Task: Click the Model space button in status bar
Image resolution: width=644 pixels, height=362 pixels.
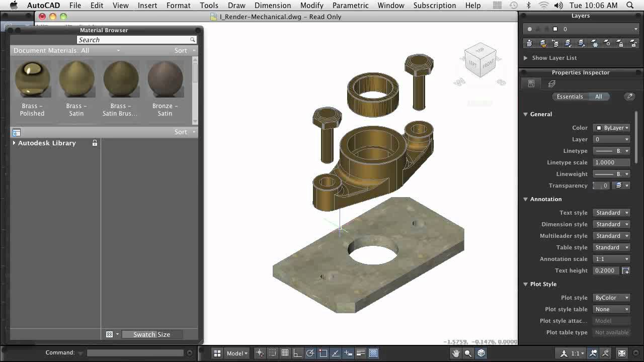Action: click(x=237, y=353)
